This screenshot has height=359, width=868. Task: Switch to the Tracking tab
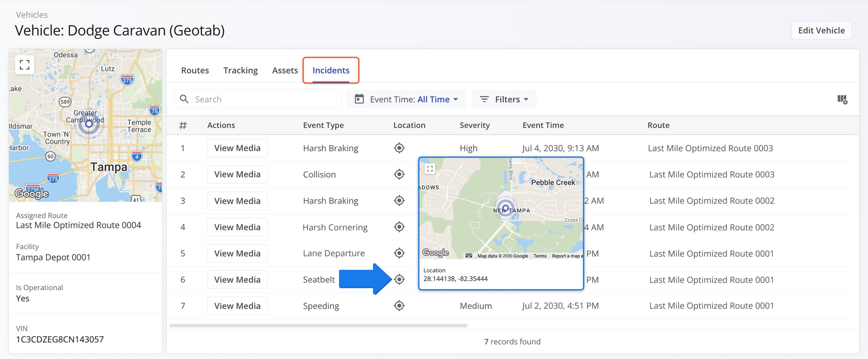240,70
